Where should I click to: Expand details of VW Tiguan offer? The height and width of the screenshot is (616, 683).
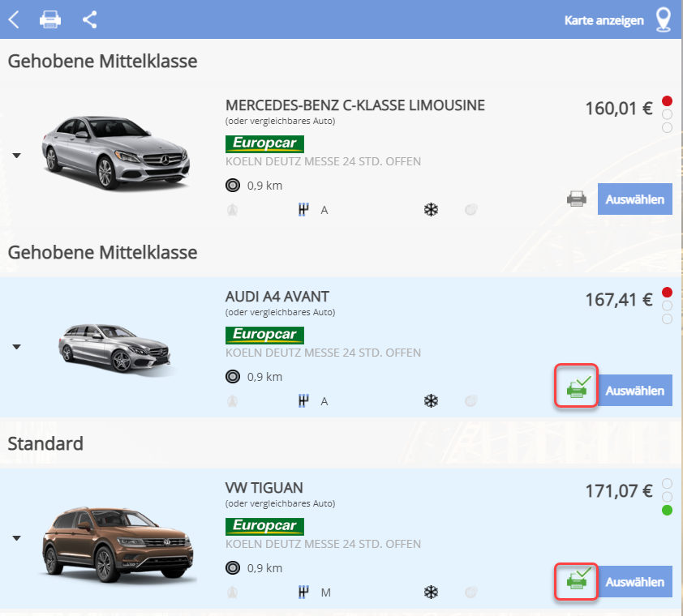[16, 538]
